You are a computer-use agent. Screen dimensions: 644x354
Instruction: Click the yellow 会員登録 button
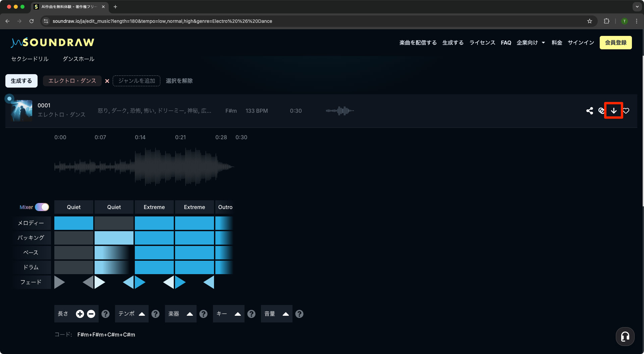click(615, 43)
